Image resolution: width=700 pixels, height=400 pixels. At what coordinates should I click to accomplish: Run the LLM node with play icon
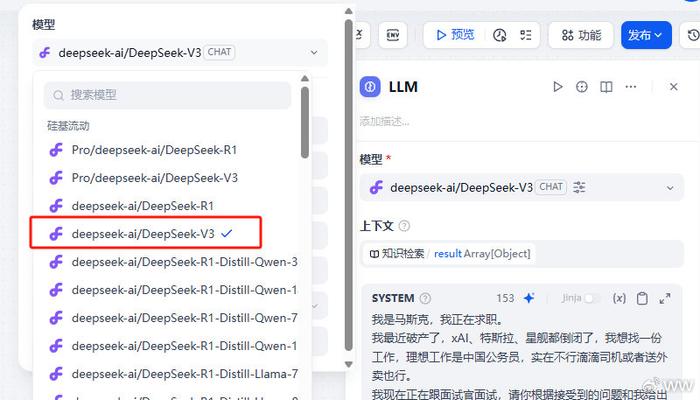click(558, 87)
